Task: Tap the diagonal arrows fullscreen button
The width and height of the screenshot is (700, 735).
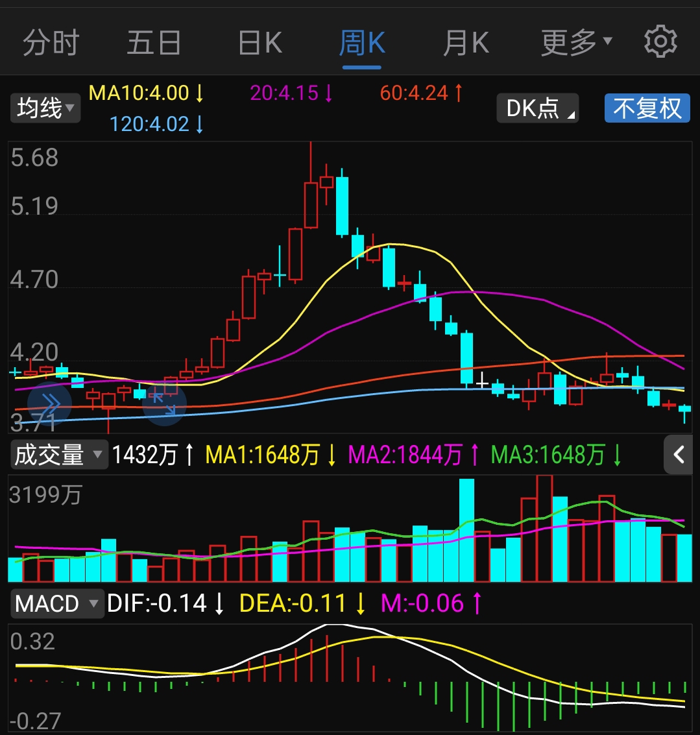Action: click(x=165, y=404)
